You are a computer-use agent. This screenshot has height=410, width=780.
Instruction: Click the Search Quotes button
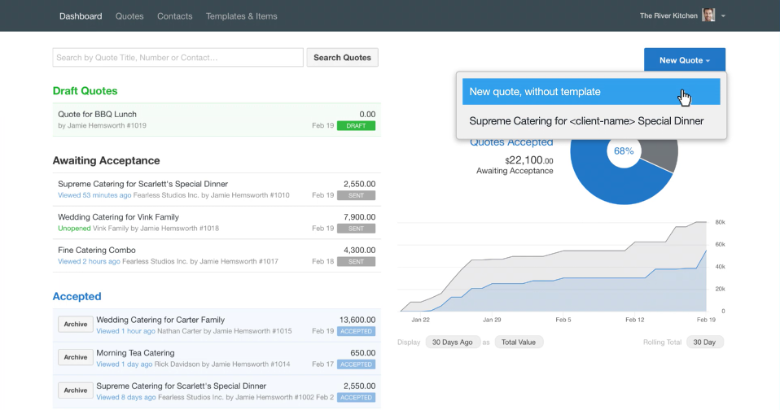click(342, 58)
